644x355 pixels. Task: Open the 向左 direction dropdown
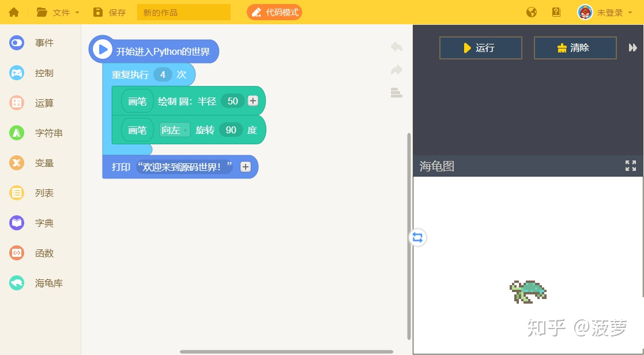175,130
